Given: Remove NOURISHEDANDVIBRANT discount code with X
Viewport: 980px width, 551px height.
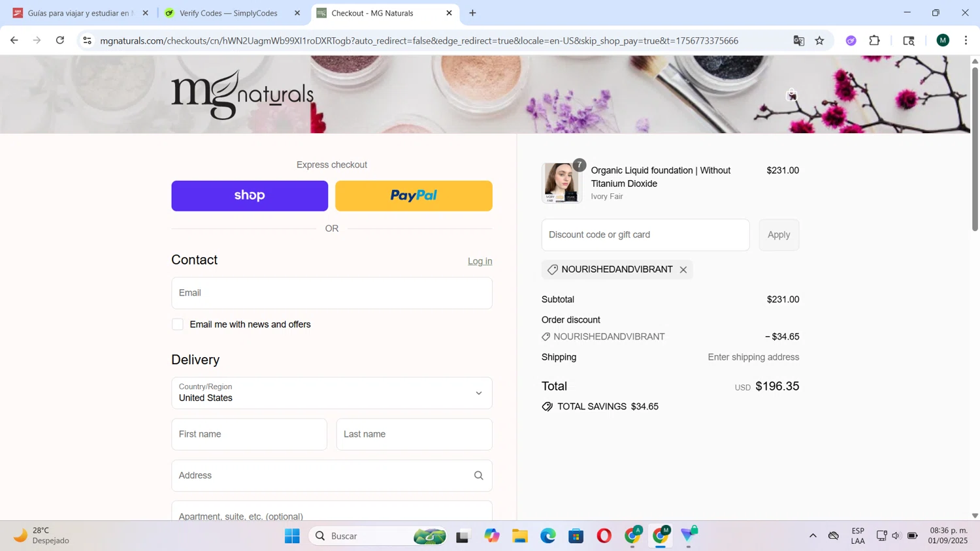Looking at the screenshot, I should coord(683,270).
